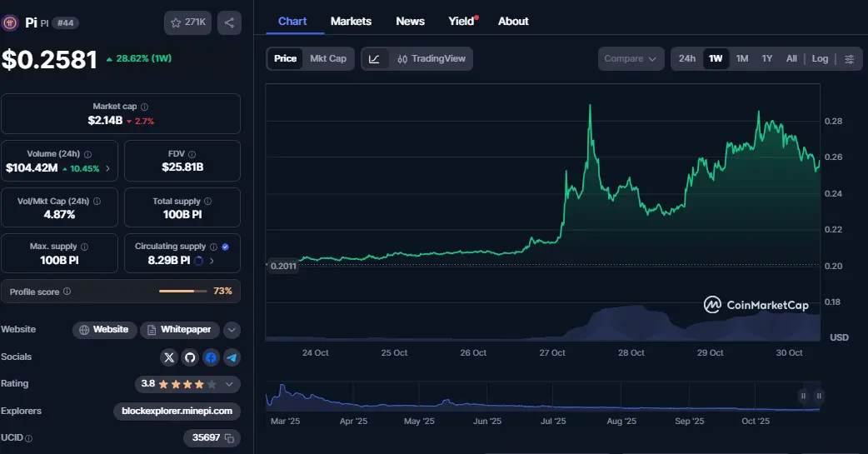Toggle the Log scale option

pos(820,58)
